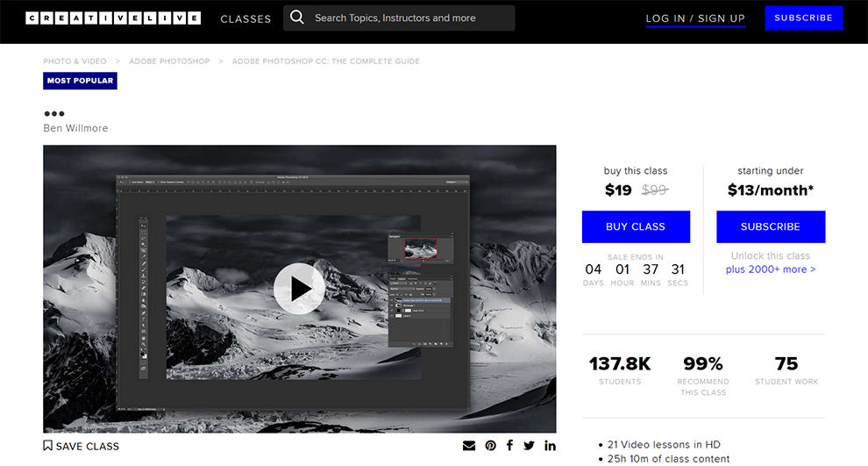Click the Sale Ends In label
Image resolution: width=868 pixels, height=466 pixels.
636,257
